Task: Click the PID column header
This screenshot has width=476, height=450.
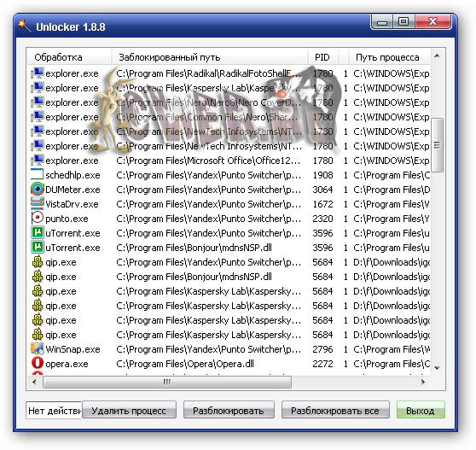Action: 322,57
